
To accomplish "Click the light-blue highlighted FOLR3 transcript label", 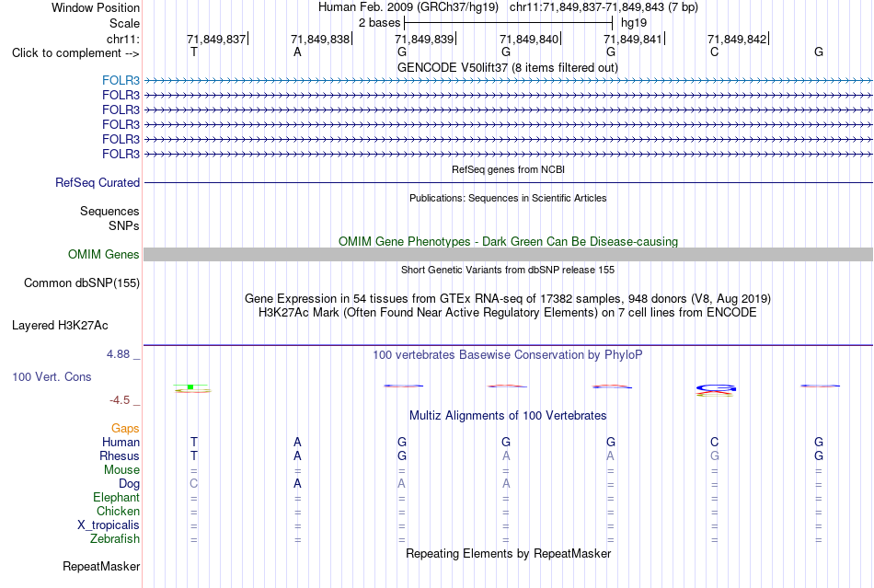I will [x=121, y=80].
